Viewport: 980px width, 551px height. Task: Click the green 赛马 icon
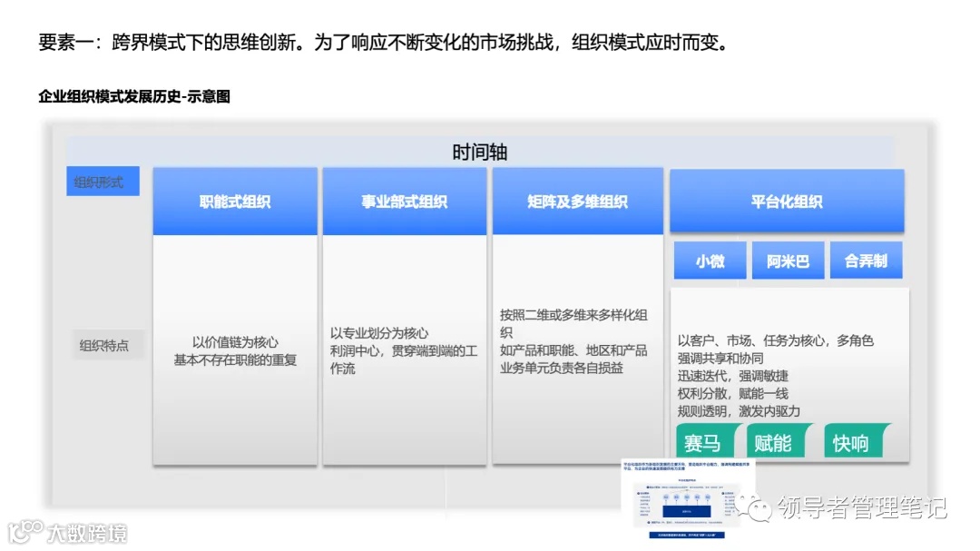[x=707, y=444]
